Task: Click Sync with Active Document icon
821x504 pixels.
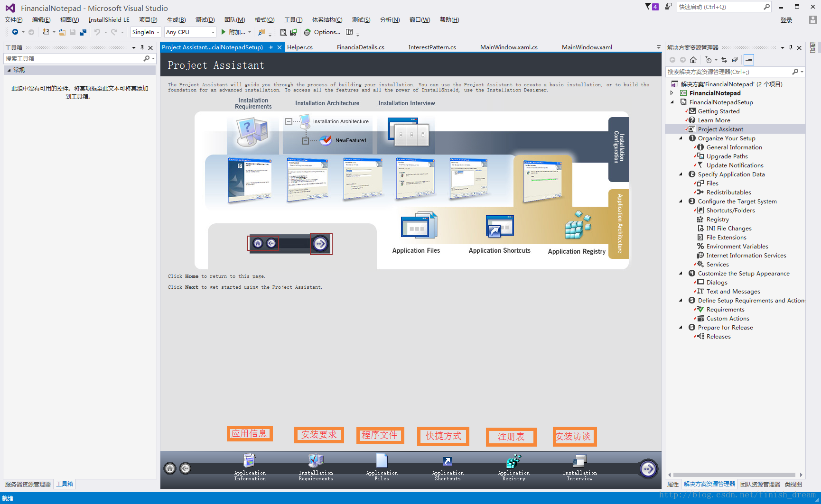Action: coord(724,60)
